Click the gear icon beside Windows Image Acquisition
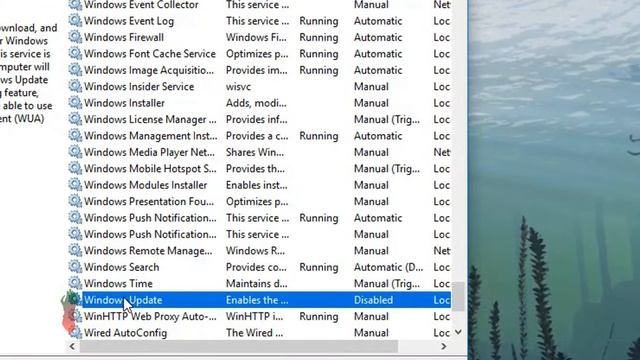The width and height of the screenshot is (640, 360). 75,70
